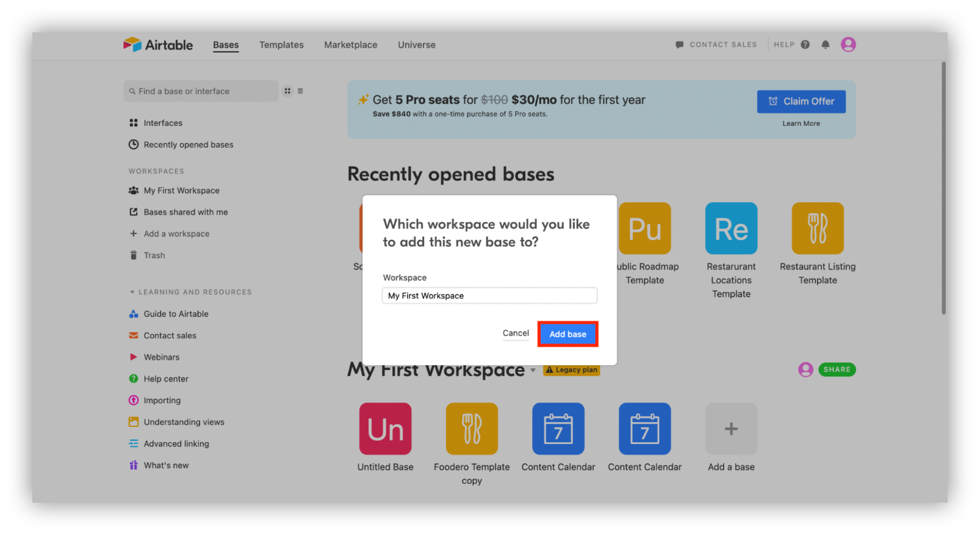Open the Universe tab
This screenshot has width=980, height=535.
click(x=417, y=45)
